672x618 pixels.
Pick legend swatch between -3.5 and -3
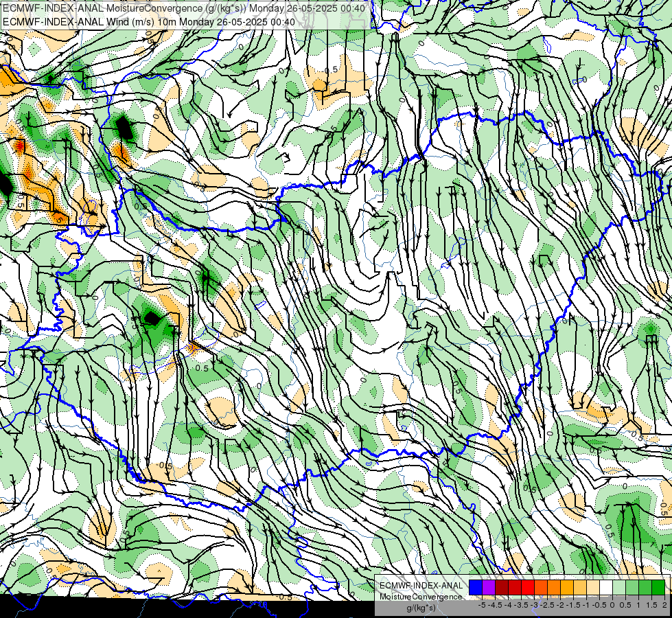pyautogui.click(x=528, y=587)
